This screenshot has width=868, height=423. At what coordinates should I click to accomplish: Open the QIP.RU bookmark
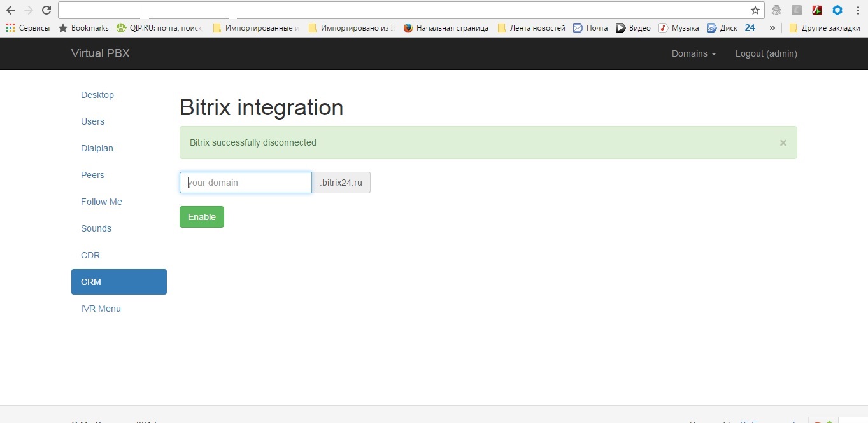point(159,28)
